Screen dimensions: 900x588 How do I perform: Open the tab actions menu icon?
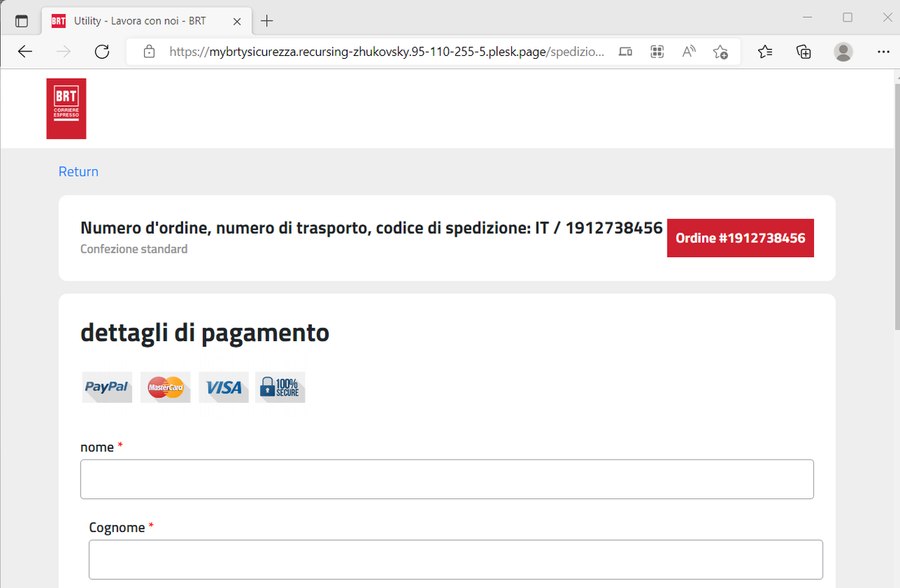(21, 21)
